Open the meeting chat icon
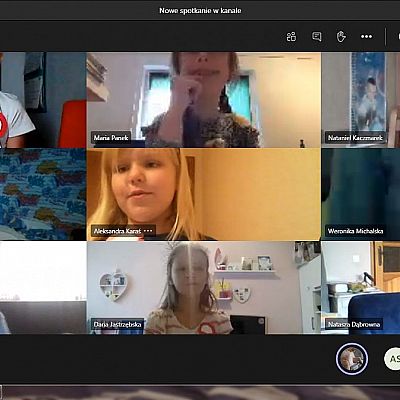The width and height of the screenshot is (400, 400). pyautogui.click(x=316, y=36)
